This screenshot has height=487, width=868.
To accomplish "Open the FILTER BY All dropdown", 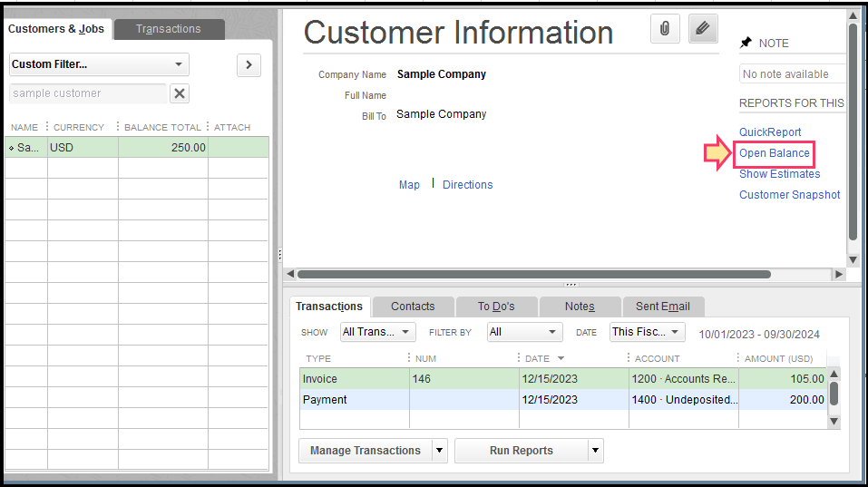I will point(525,332).
